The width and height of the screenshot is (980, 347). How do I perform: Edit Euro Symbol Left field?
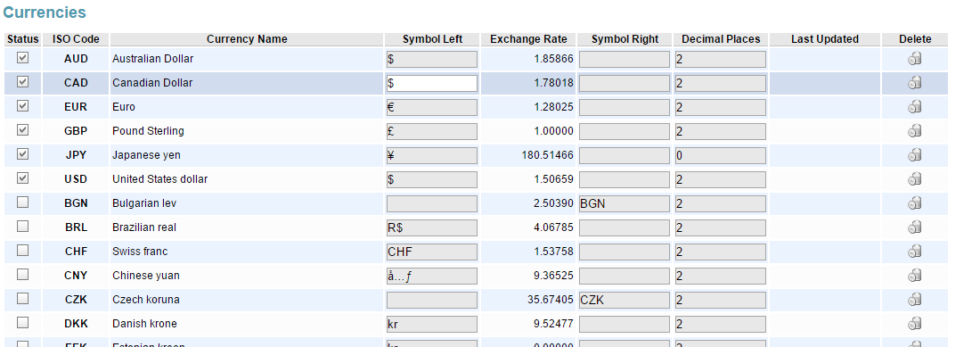coord(432,108)
